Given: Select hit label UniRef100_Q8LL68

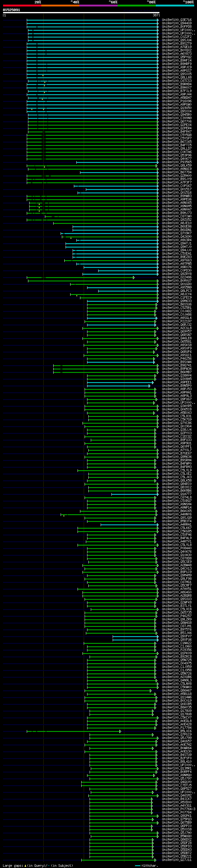Looking at the screenshot, I should click(x=177, y=78).
